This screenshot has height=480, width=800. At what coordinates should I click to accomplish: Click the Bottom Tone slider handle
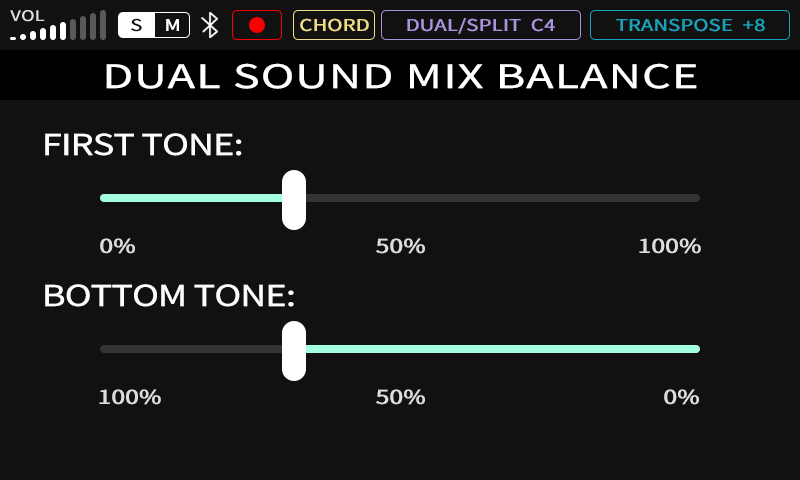[x=294, y=350]
